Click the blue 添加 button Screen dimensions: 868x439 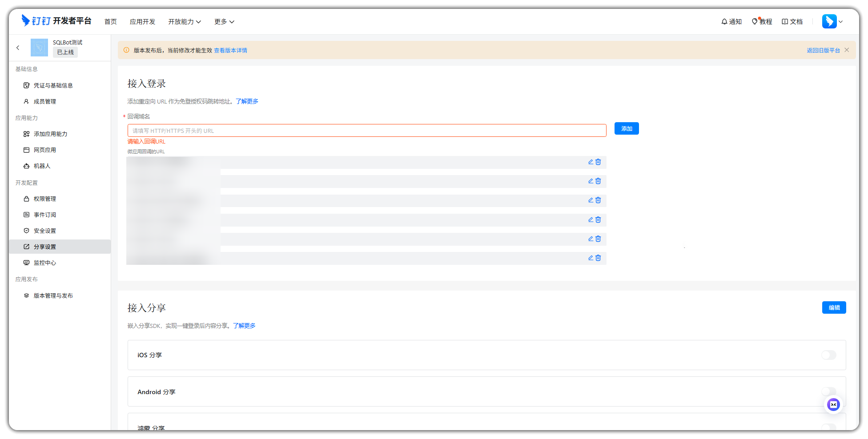click(626, 129)
